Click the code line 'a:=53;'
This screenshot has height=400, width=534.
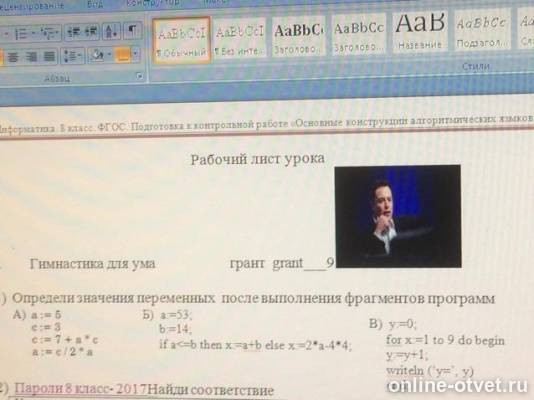(176, 315)
